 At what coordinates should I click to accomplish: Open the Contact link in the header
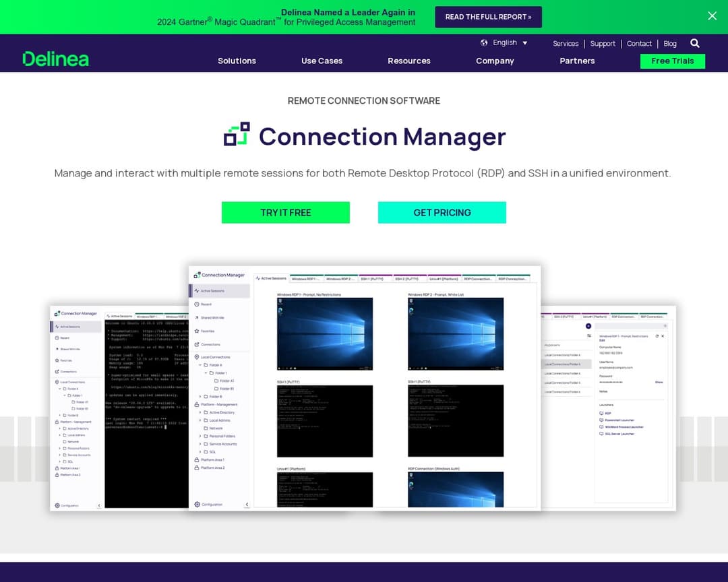click(x=639, y=44)
